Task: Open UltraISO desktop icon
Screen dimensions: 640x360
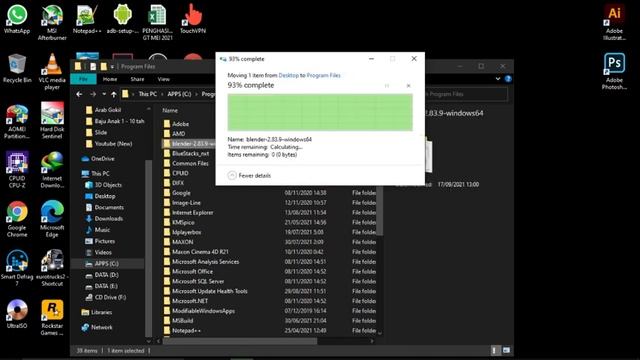Action: click(17, 314)
